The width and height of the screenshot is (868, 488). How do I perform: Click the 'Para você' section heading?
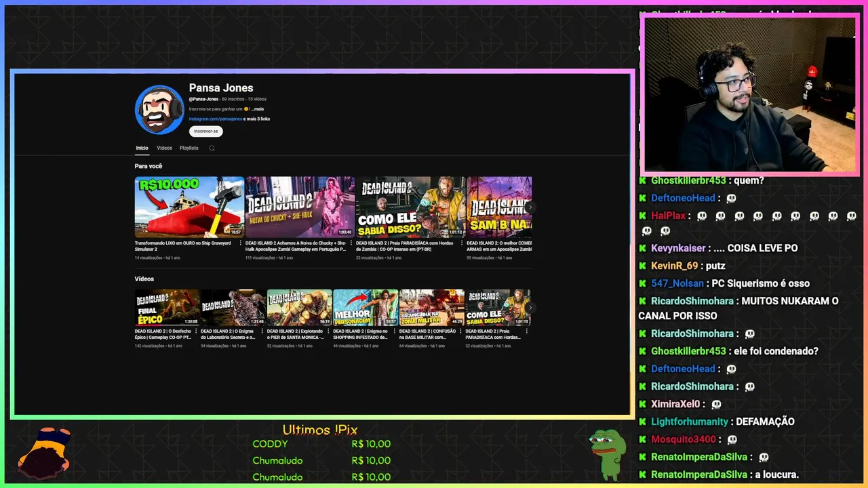[x=149, y=166]
